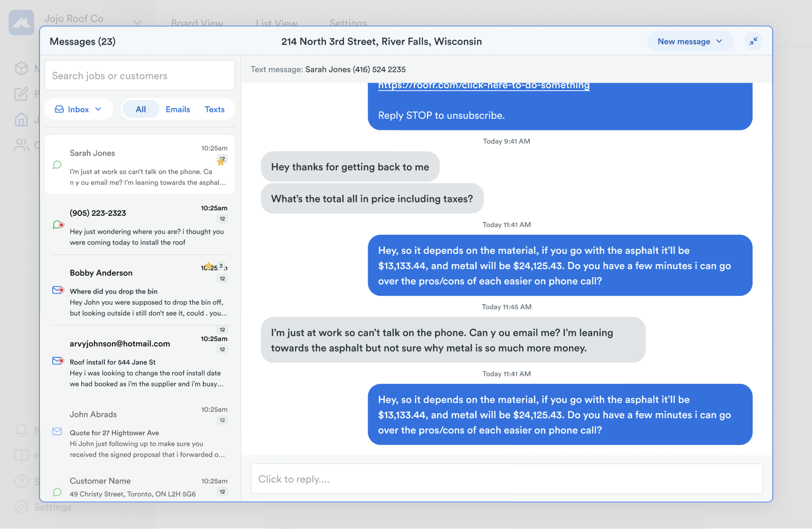Expand the New message dropdown
This screenshot has height=529, width=812.
690,42
